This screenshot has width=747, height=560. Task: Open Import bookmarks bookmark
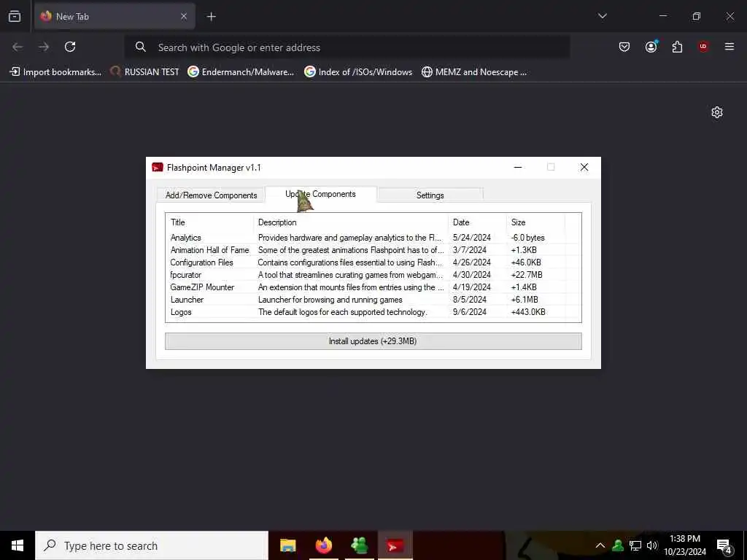[55, 72]
